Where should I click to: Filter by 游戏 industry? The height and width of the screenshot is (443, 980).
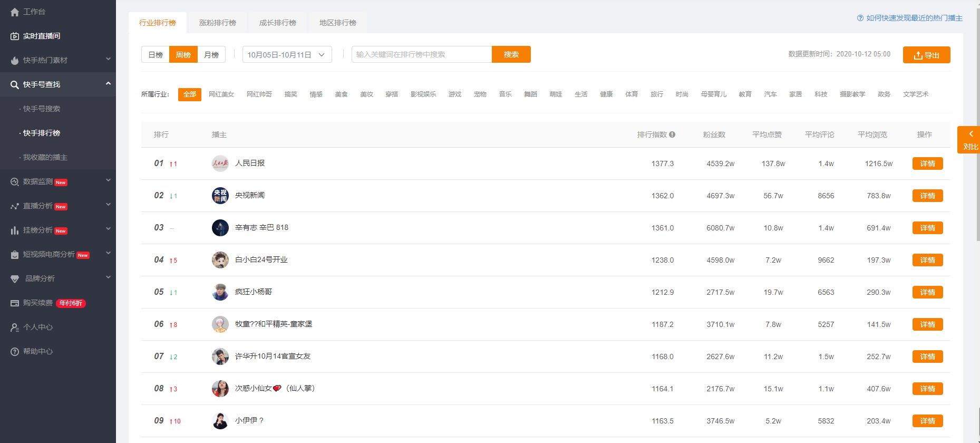(x=455, y=94)
